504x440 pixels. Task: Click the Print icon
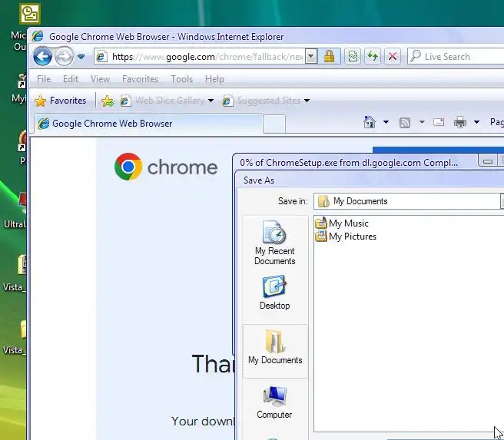tap(460, 122)
